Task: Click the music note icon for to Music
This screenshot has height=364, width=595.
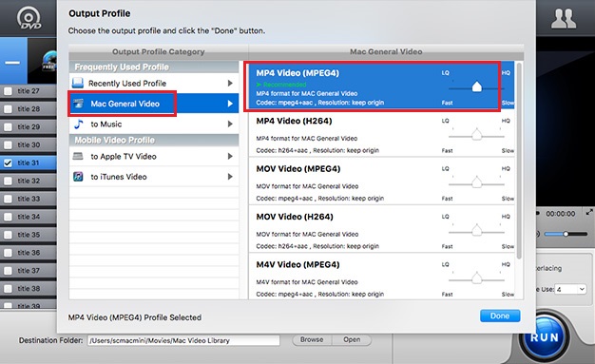Action: [x=78, y=124]
